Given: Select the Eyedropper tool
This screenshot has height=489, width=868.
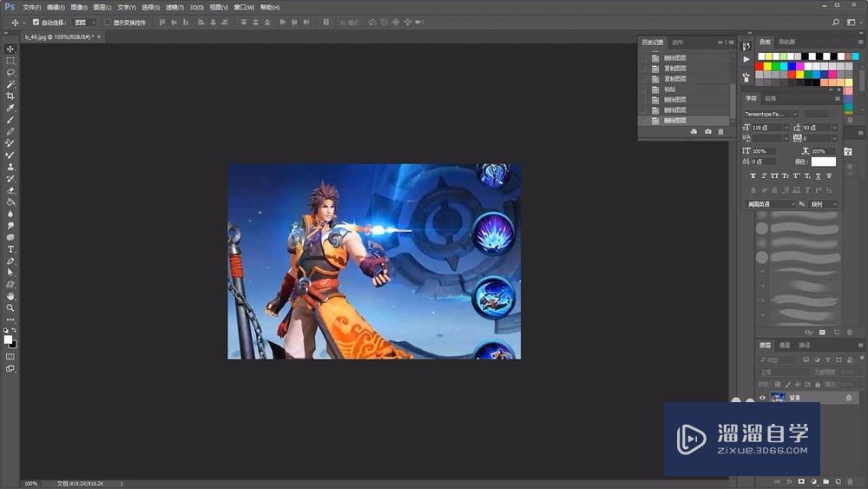Looking at the screenshot, I should [10, 108].
